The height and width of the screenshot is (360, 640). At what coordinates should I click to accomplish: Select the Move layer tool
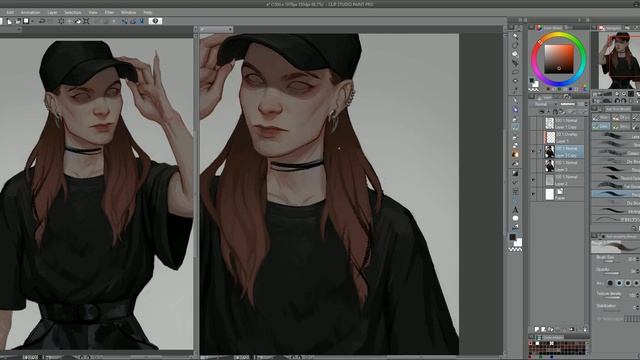(516, 63)
